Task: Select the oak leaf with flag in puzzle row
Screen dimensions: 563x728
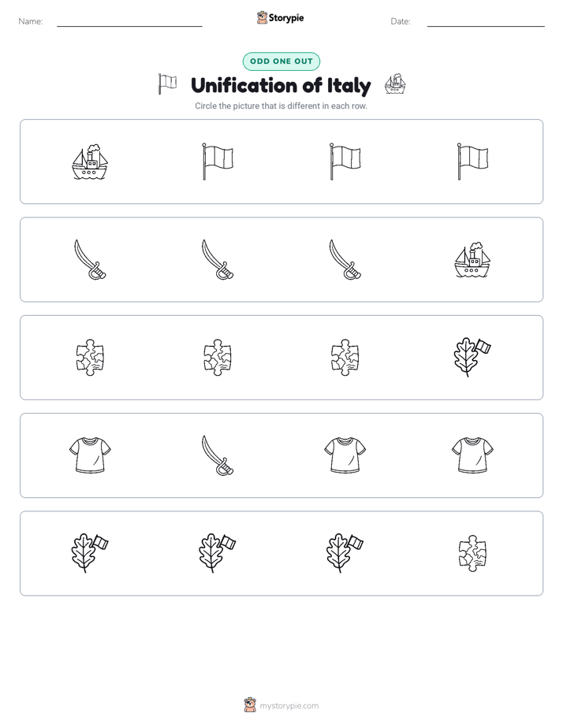Action: [x=472, y=358]
